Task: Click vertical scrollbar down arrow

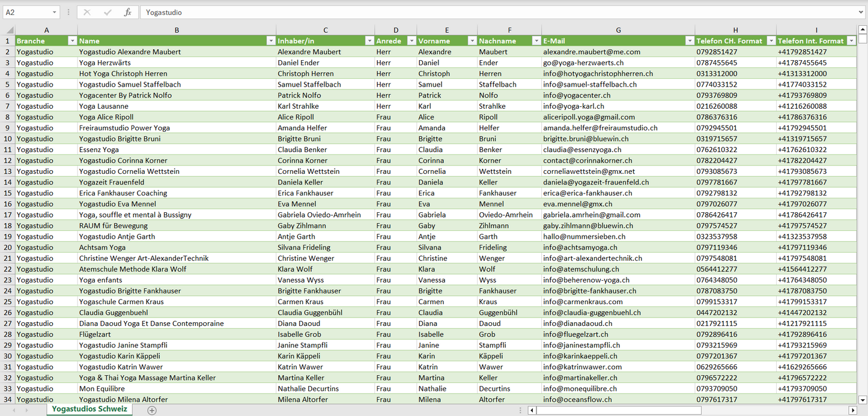Action: click(863, 399)
